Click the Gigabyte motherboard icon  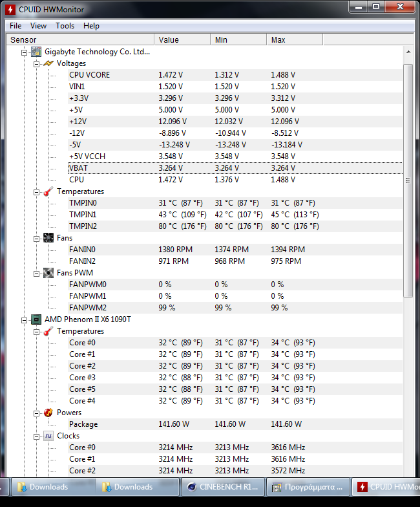(x=36, y=52)
